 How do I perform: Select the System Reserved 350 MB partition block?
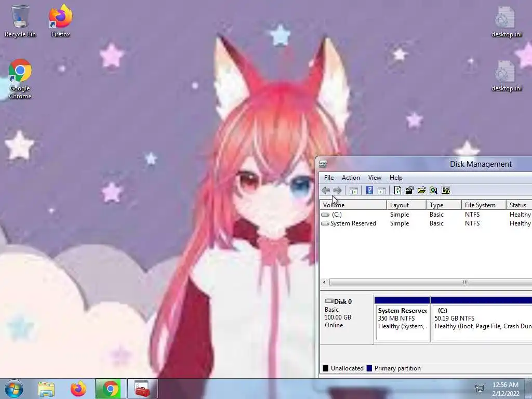402,318
